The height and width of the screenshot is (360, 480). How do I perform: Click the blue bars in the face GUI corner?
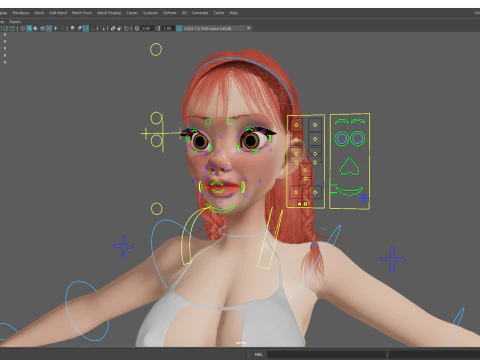pos(364,198)
